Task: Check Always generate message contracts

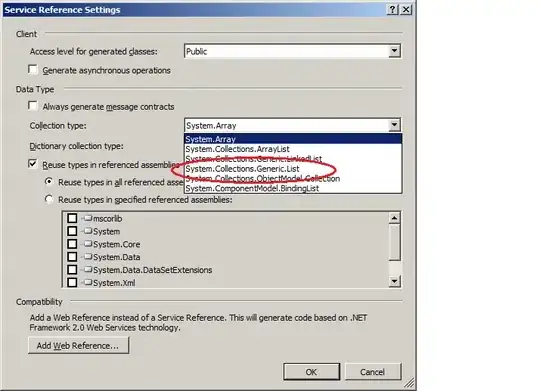Action: [x=33, y=106]
